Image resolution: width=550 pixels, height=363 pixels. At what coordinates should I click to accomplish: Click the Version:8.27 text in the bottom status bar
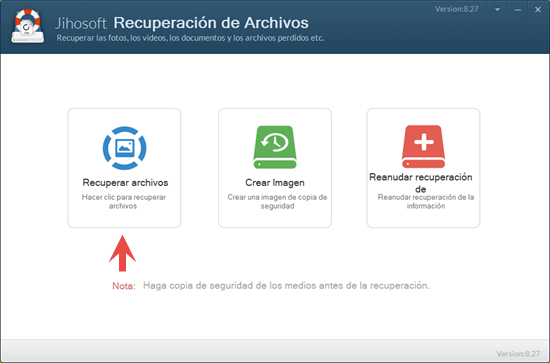pyautogui.click(x=518, y=354)
